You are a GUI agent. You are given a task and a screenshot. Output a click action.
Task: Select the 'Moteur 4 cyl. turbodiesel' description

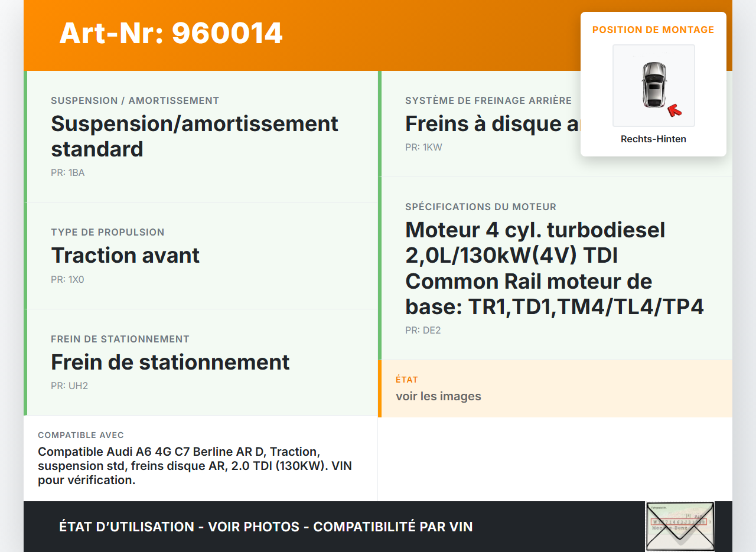coord(555,268)
